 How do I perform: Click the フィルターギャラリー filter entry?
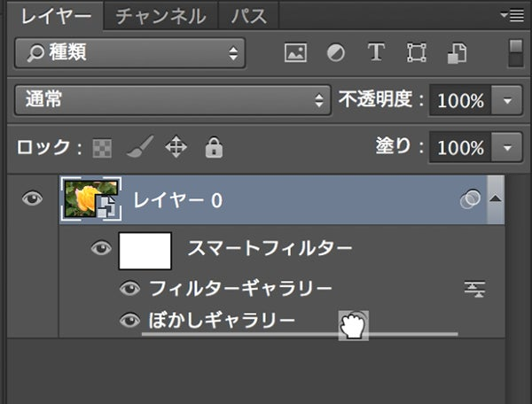tap(240, 289)
